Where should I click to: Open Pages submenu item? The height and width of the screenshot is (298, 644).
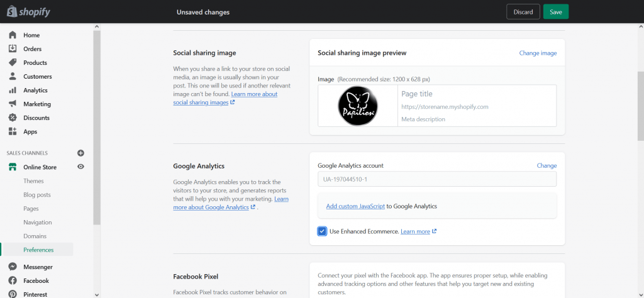(31, 209)
